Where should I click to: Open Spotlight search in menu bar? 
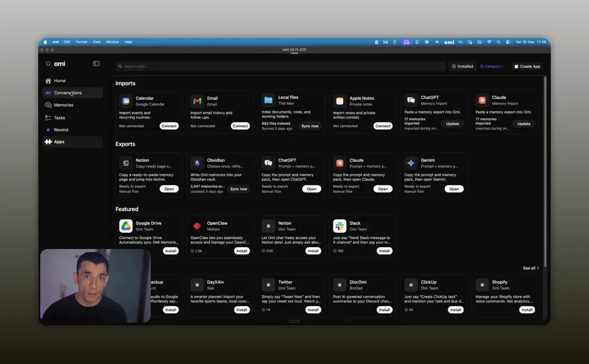(x=499, y=42)
